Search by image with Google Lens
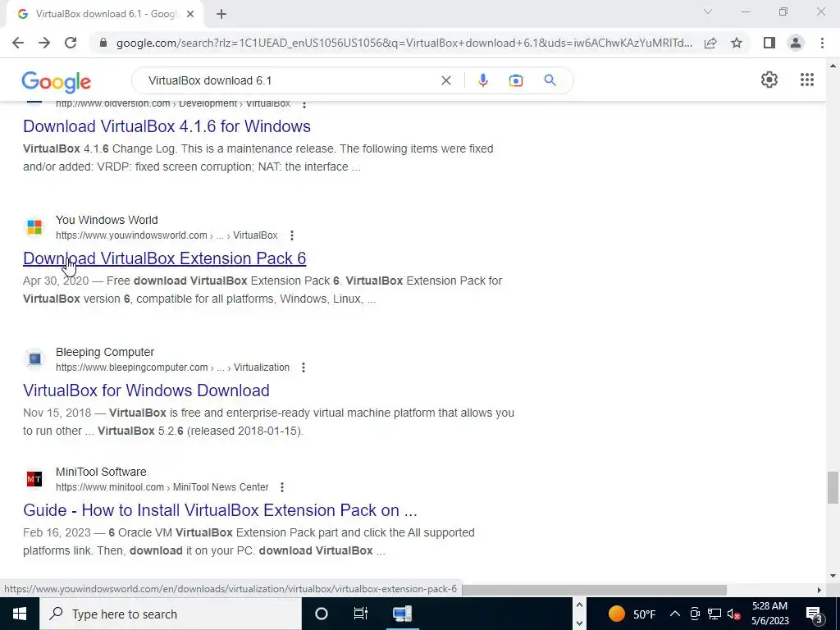The image size is (840, 630). coord(515,80)
